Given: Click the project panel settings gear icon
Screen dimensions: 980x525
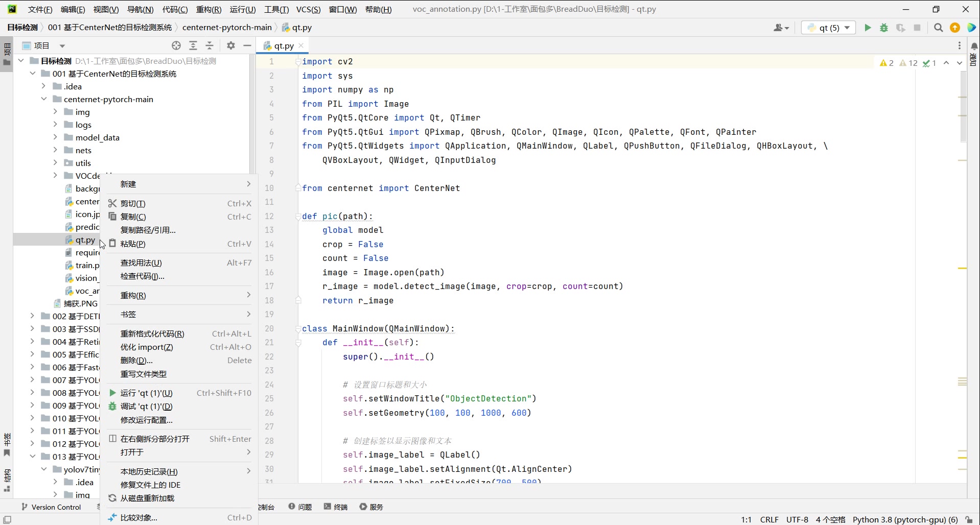Looking at the screenshot, I should click(x=231, y=45).
